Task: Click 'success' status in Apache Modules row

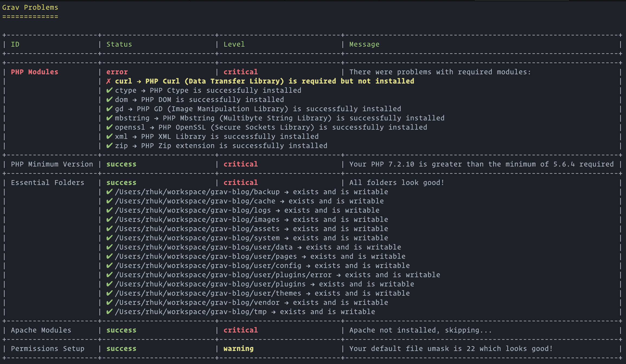Action: point(121,330)
